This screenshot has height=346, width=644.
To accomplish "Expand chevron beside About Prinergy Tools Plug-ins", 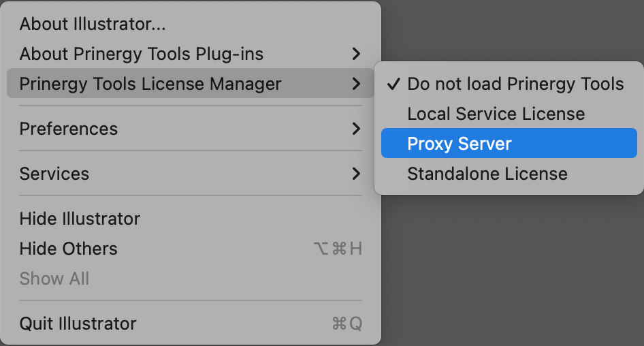I will [356, 54].
